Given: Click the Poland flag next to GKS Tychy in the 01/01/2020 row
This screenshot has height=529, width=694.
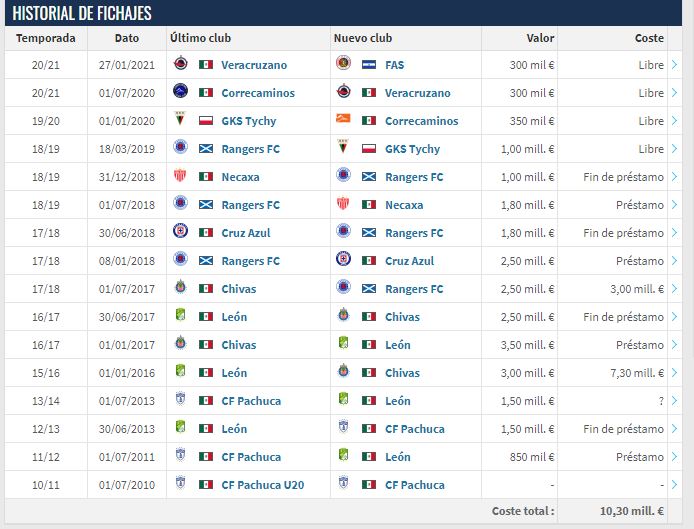Looking at the screenshot, I should [206, 121].
